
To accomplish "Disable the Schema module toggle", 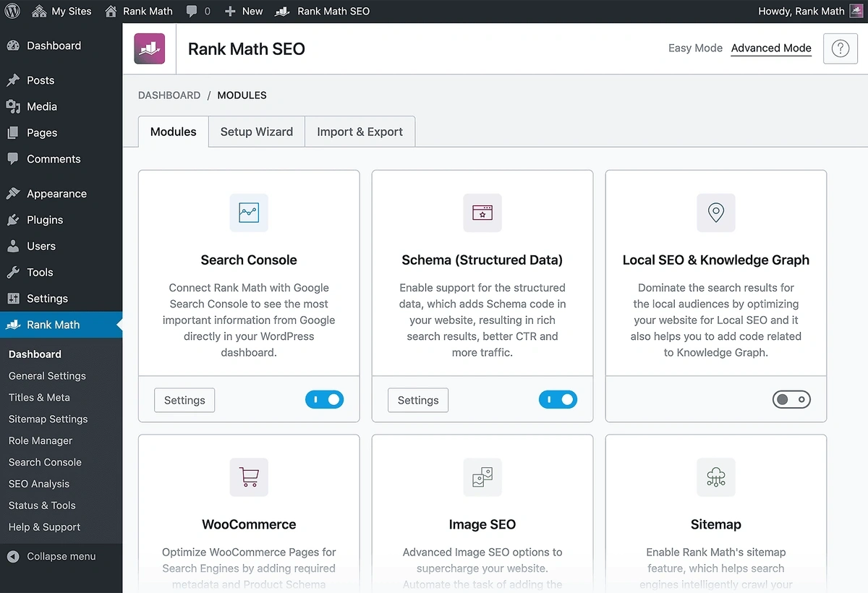I will coord(558,399).
